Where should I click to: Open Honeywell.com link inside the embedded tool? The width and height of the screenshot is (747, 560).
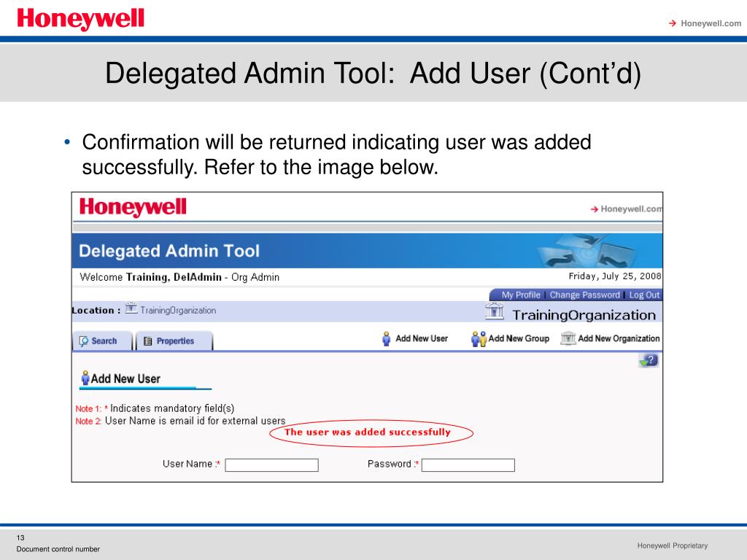[631, 209]
